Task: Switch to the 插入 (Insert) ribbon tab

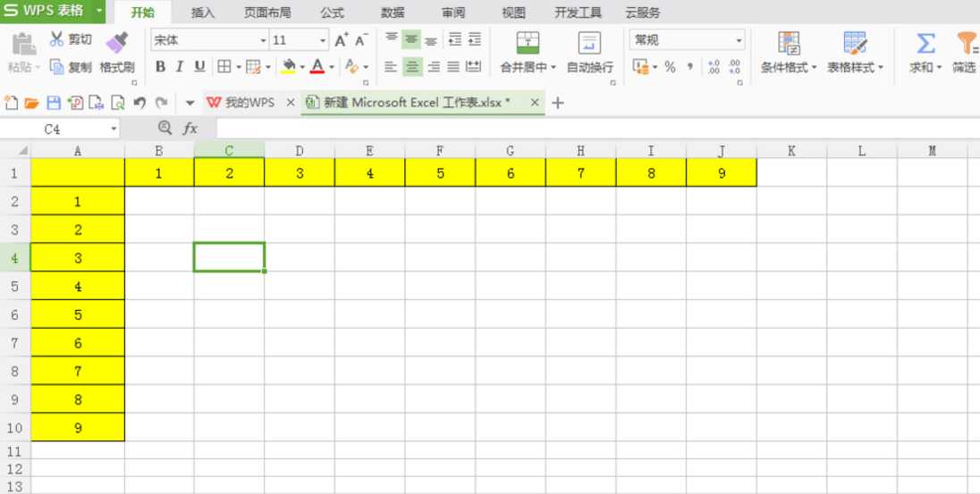Action: click(203, 13)
